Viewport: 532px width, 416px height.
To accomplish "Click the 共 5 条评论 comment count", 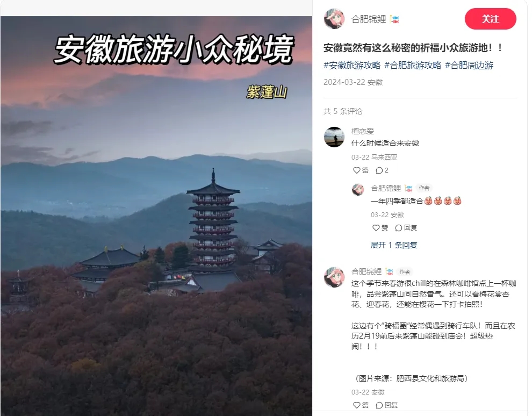I will point(343,111).
